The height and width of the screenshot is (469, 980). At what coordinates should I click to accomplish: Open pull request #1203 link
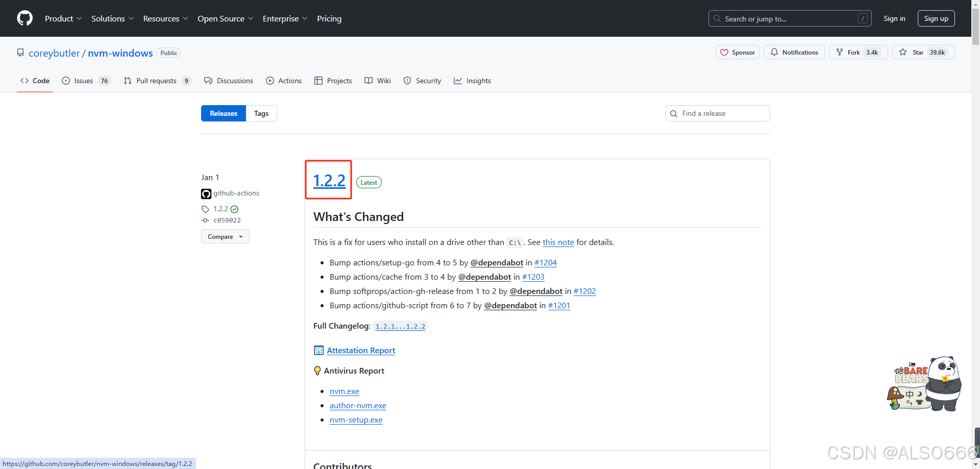[533, 277]
